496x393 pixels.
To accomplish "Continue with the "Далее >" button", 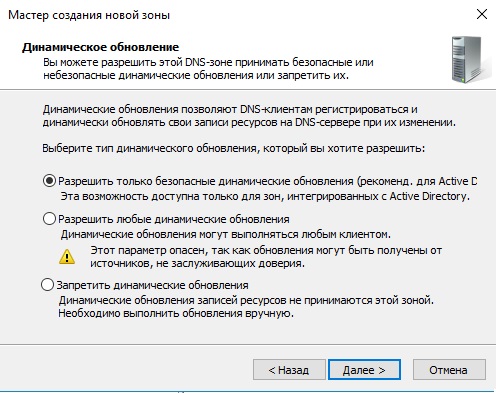I will pos(364,370).
